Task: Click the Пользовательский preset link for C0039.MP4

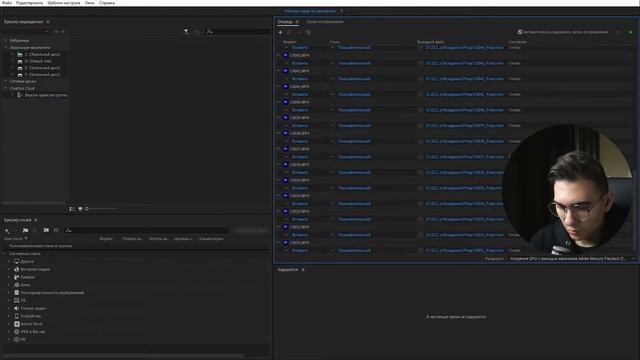Action: [x=354, y=126]
